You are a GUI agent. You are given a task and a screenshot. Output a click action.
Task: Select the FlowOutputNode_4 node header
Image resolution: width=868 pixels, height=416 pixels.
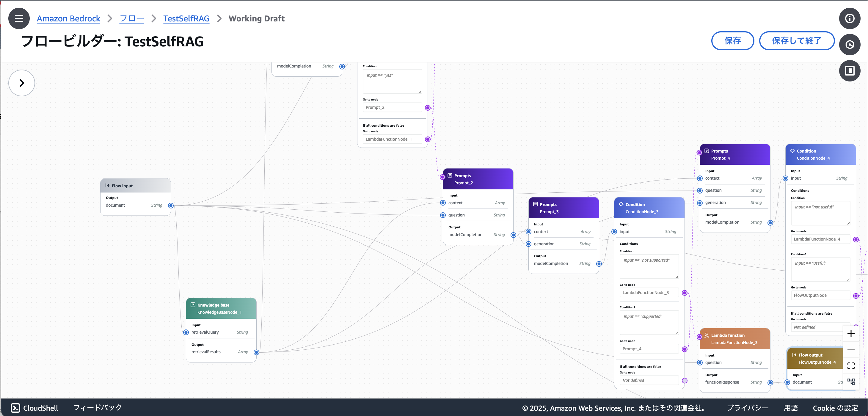[x=815, y=358]
